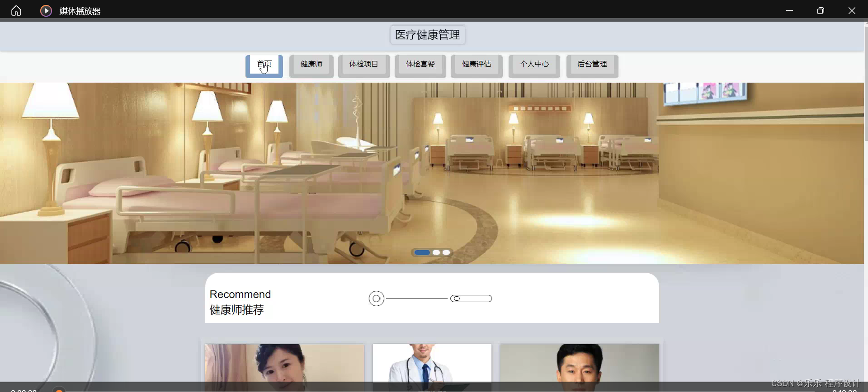Open the 健康师 navigation tab

tap(311, 66)
